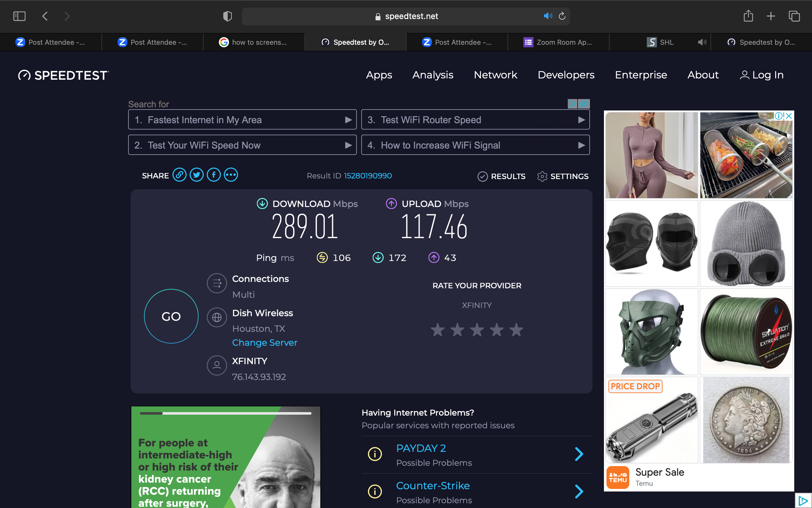
Task: Start the test with GO
Action: click(171, 316)
